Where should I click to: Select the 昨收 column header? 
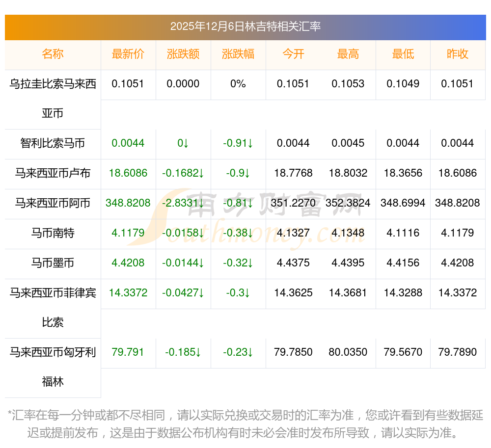458,54
